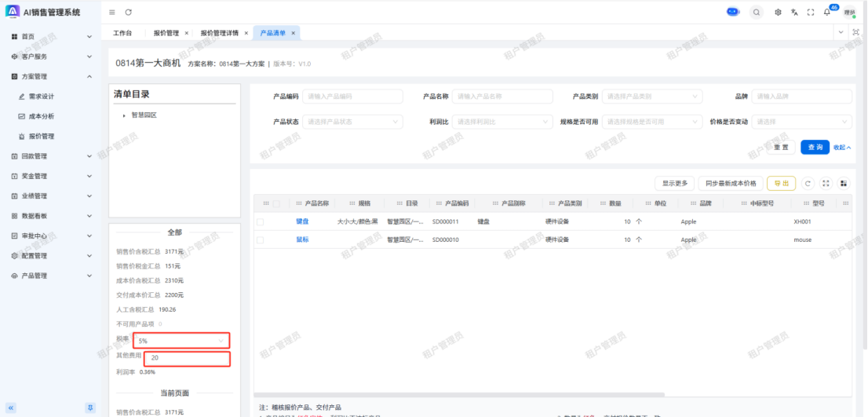
Task: Expand the 智慧园区 tree node
Action: [124, 115]
